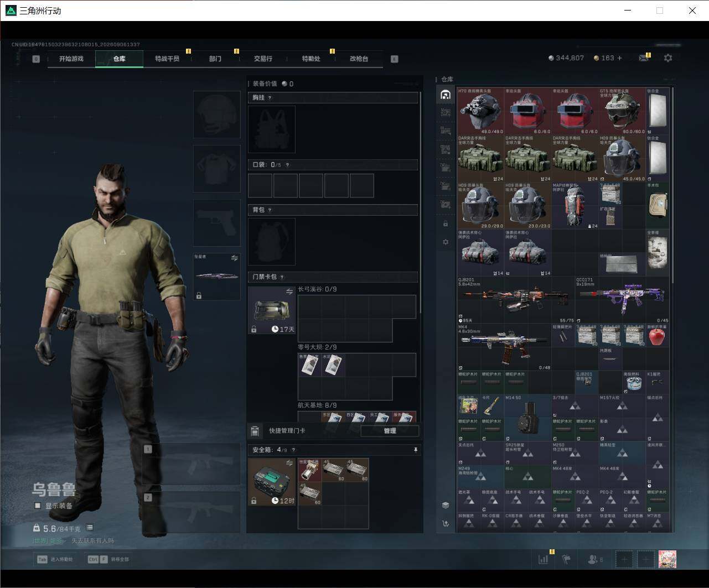Click the stash sidebar settings gear icon
709x588 pixels.
(446, 242)
